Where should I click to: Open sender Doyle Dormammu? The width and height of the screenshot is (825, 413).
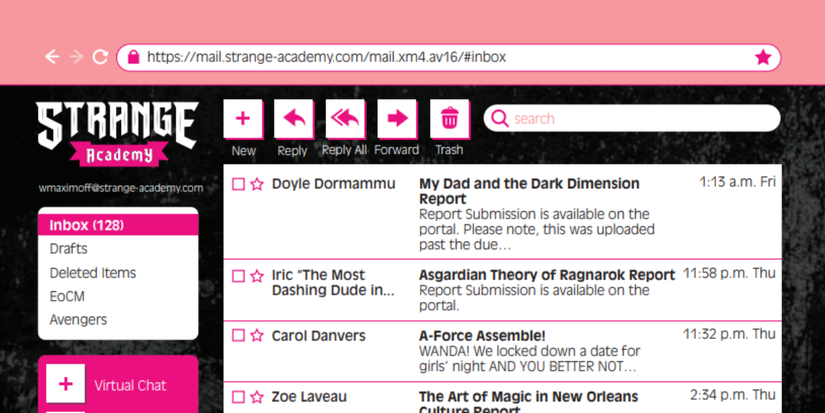click(x=334, y=184)
